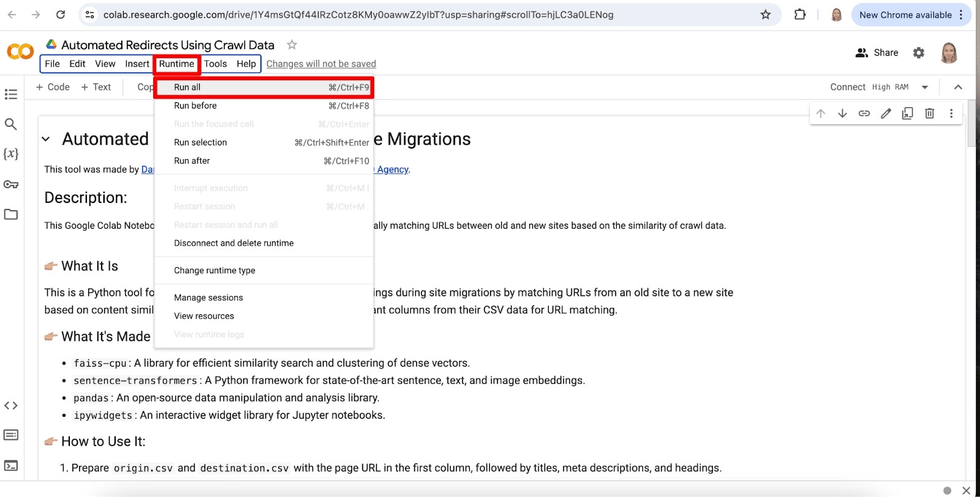Open the command palette icon
Screen dimensions: 980x497
[x=10, y=435]
